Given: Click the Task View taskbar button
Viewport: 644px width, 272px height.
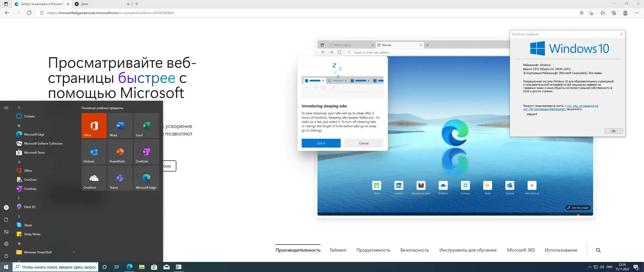Looking at the screenshot, I should 117,267.
